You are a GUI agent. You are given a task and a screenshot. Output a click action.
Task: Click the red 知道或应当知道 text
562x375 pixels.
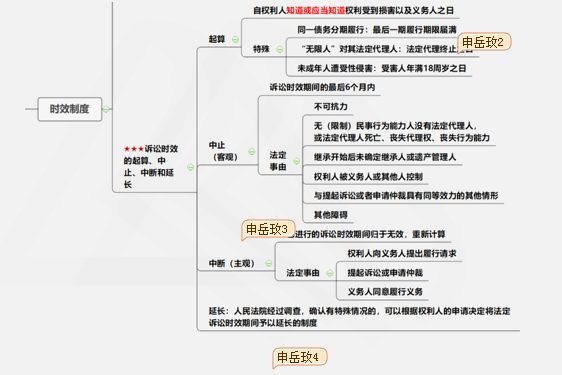point(315,10)
